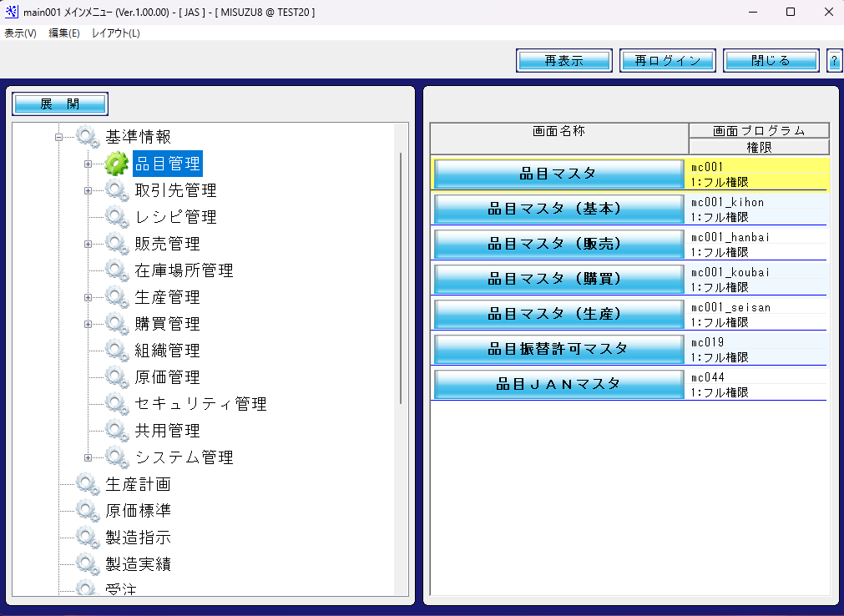Launch the 品目ＪＡＮマスタ screen
The image size is (844, 616).
click(x=558, y=384)
